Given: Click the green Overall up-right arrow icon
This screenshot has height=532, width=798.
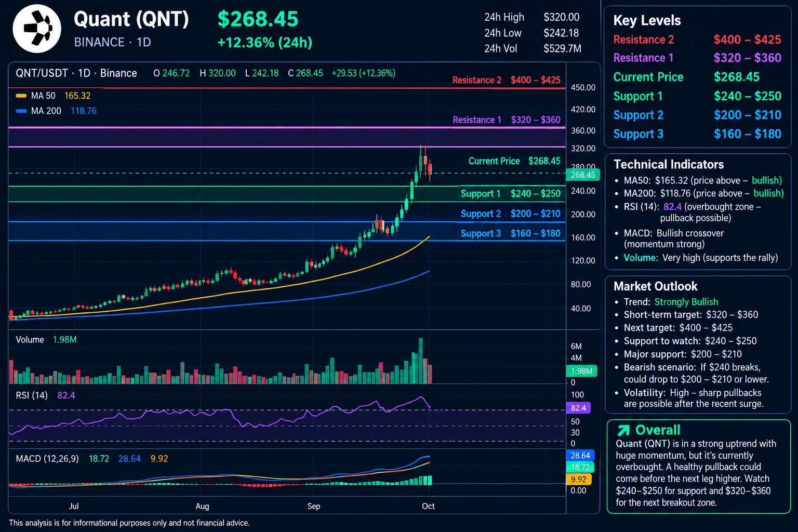Looking at the screenshot, I should [x=623, y=430].
